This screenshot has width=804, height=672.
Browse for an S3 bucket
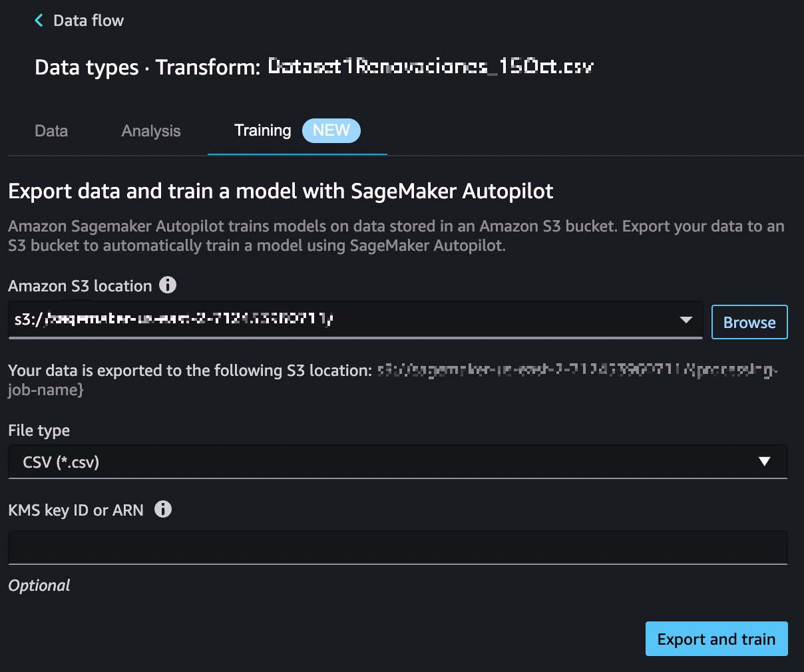click(x=749, y=322)
